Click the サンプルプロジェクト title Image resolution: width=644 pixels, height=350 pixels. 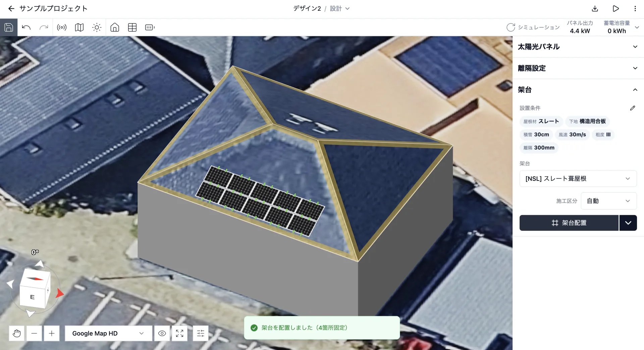[x=53, y=8]
